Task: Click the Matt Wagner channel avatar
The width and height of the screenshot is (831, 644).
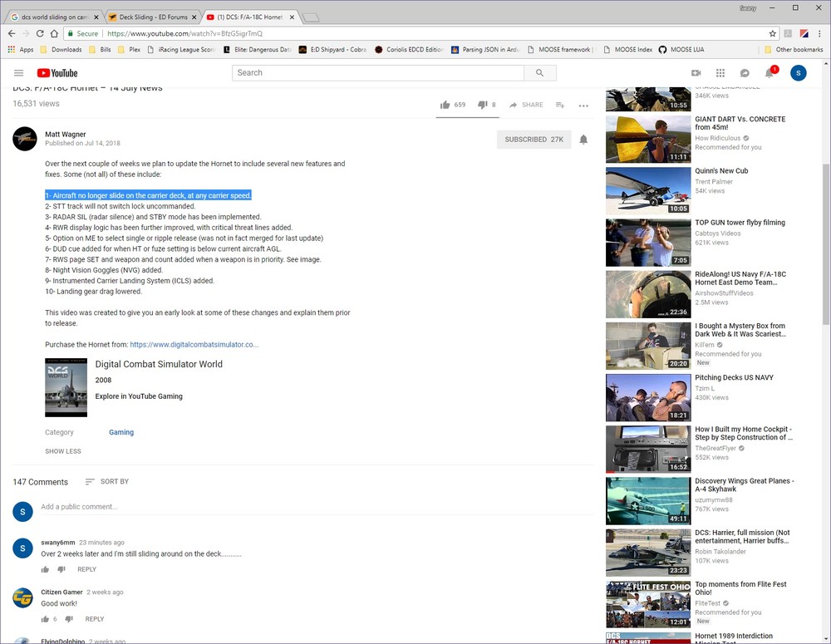Action: pyautogui.click(x=24, y=139)
